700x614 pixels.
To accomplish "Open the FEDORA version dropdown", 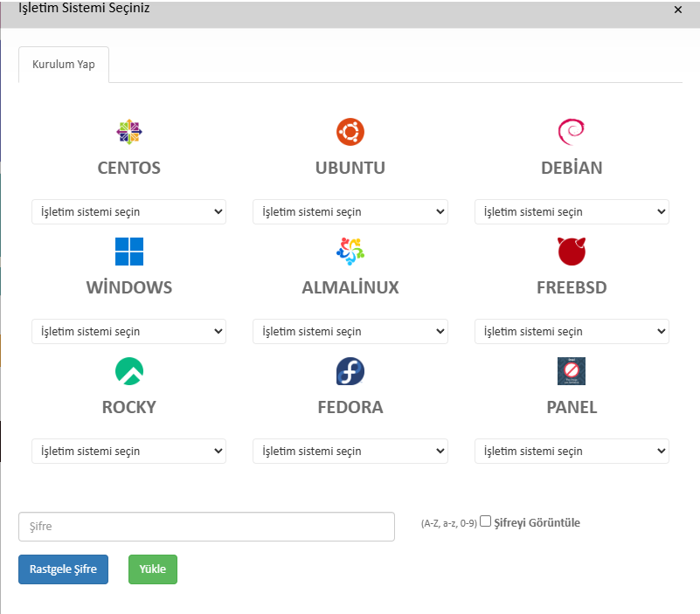I will click(x=350, y=451).
